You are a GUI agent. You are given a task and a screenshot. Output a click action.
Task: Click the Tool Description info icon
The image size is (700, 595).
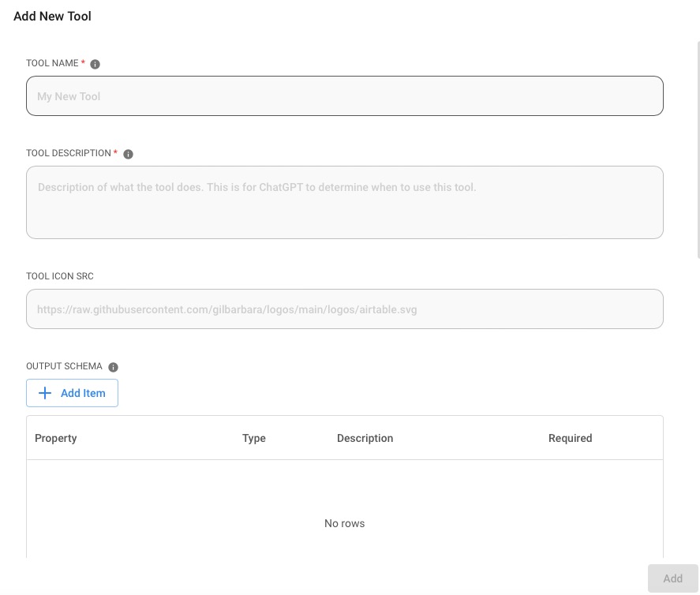pos(128,154)
